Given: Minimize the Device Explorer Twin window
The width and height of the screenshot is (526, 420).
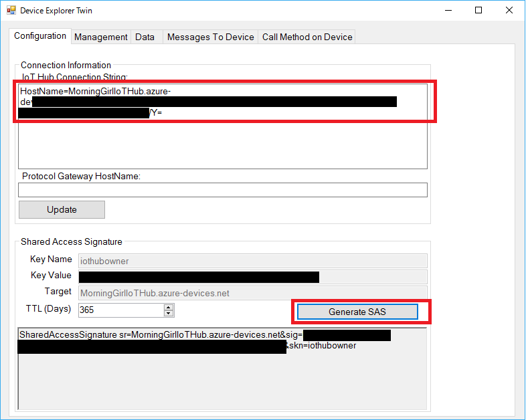Looking at the screenshot, I should point(448,11).
